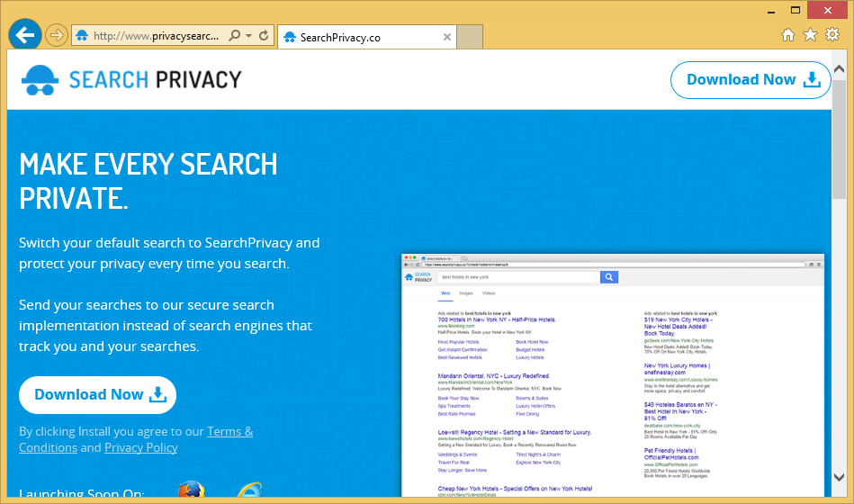Open the Privacy Policy link
The image size is (854, 504).
click(141, 448)
